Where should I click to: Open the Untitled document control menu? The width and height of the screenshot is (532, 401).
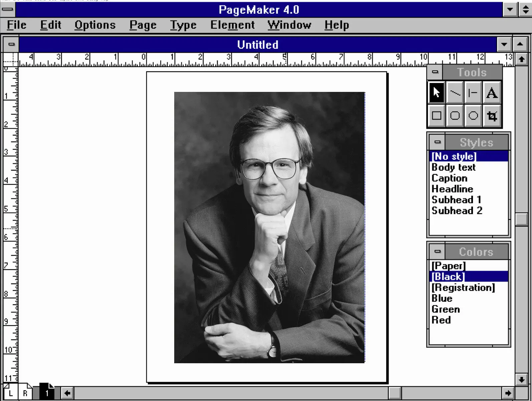pyautogui.click(x=11, y=44)
